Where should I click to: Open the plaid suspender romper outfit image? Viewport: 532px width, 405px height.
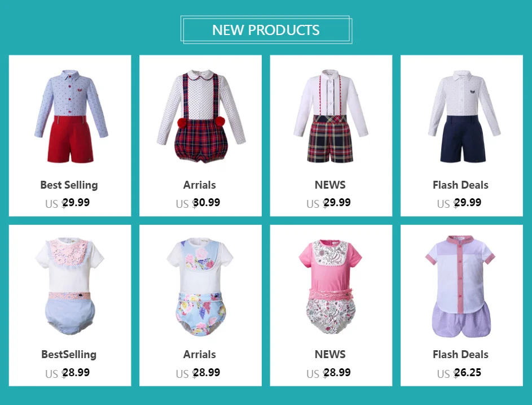[201, 116]
